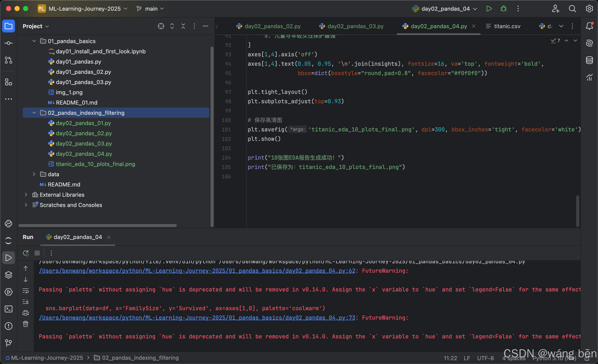Open the Python Console tool window
Image resolution: width=598 pixels, height=364 pixels.
[x=9, y=223]
